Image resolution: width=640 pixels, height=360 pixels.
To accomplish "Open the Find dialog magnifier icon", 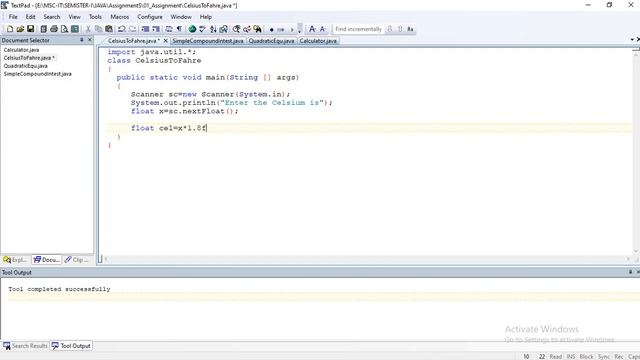I will tap(236, 29).
